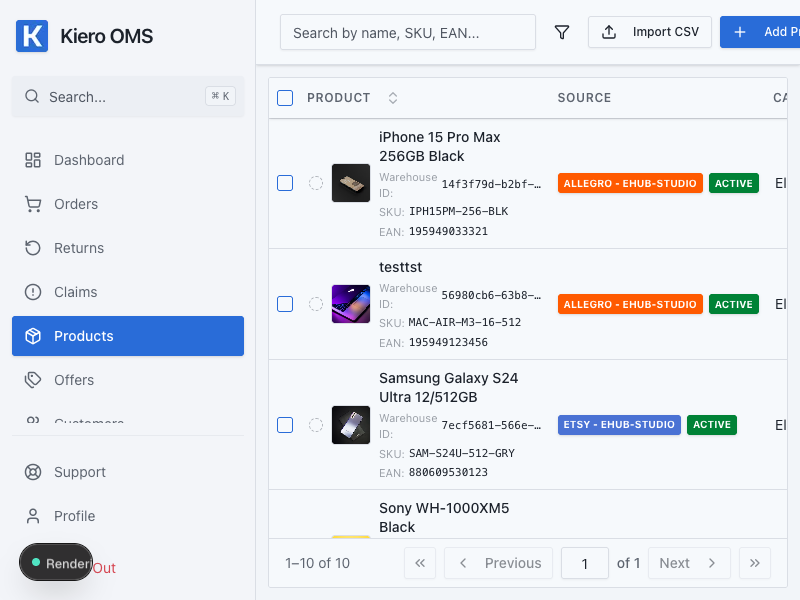
Task: Click the Dashboard grid icon
Action: coord(33,160)
